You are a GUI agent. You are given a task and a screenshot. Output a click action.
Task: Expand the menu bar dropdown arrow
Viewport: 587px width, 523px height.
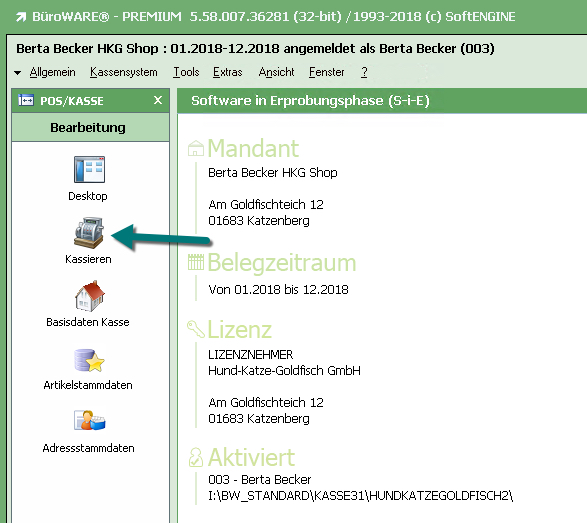pyautogui.click(x=17, y=73)
